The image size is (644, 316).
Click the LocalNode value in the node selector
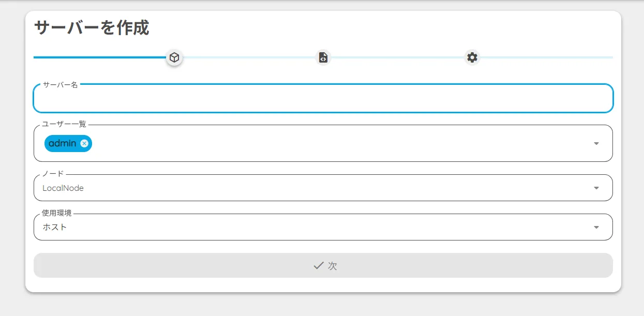click(63, 188)
